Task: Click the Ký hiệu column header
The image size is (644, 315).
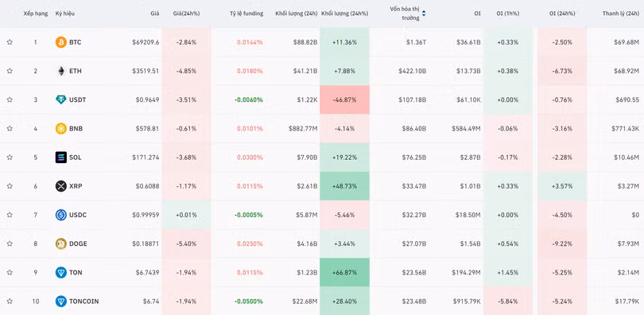Action: pyautogui.click(x=65, y=14)
